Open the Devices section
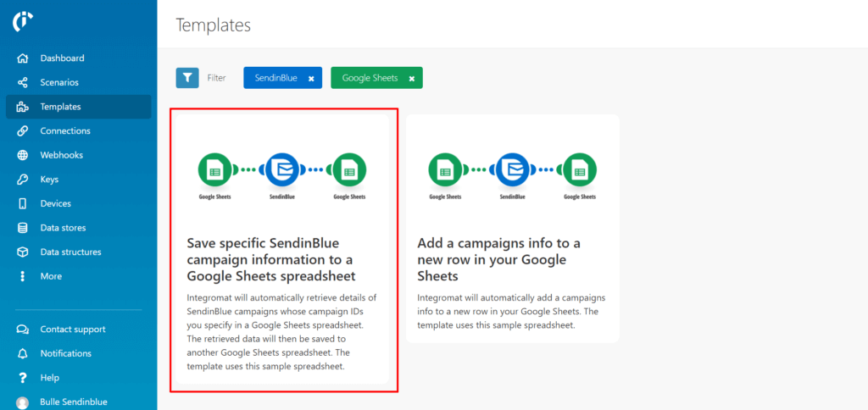This screenshot has width=868, height=410. tap(79, 203)
